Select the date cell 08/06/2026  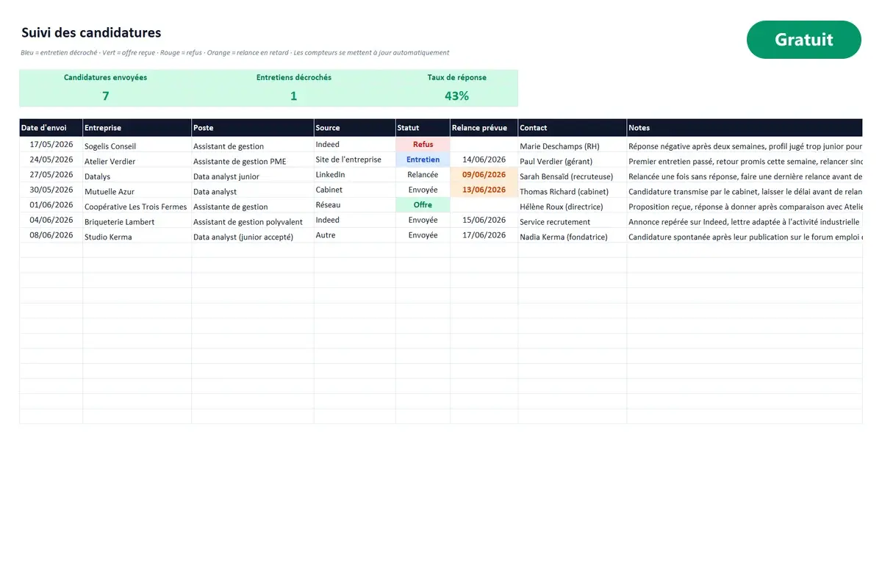pyautogui.click(x=51, y=235)
